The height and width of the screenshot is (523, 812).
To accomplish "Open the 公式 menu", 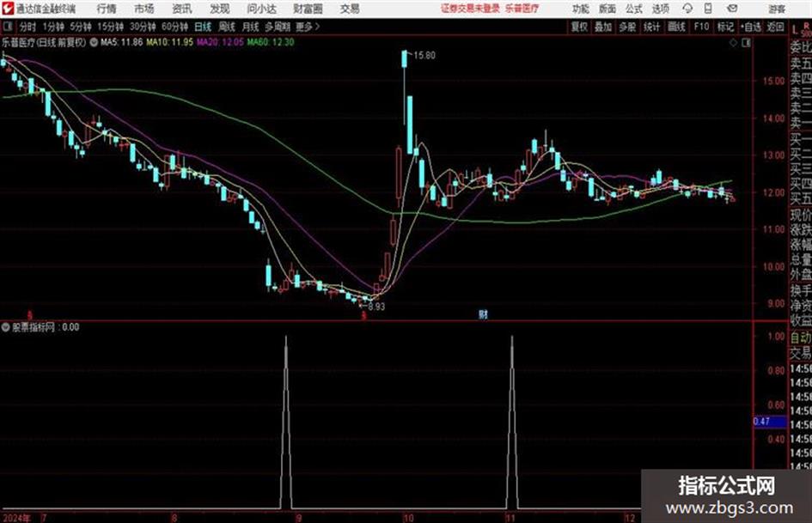I will (x=634, y=9).
